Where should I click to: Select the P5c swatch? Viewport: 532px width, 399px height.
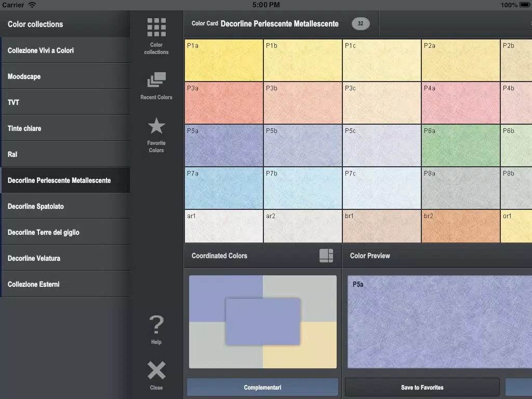pyautogui.click(x=382, y=145)
